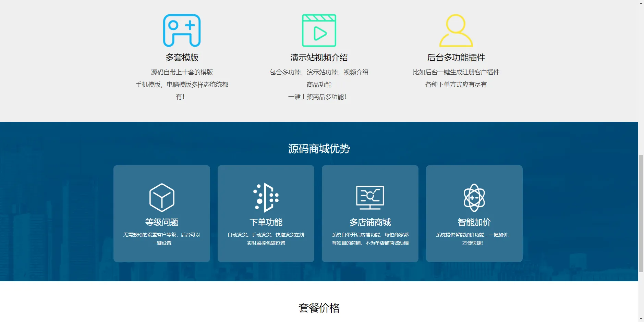
Task: Click the scrollbar up arrow
Action: [x=640, y=2]
